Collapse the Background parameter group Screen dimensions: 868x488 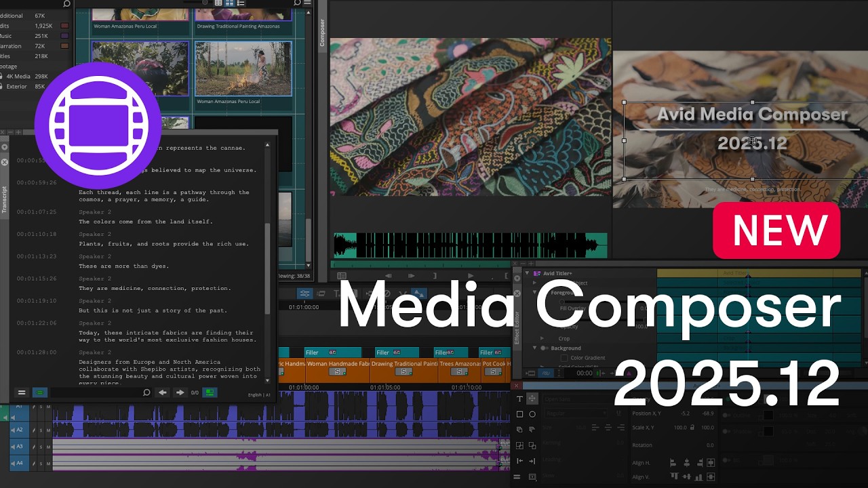tap(534, 348)
